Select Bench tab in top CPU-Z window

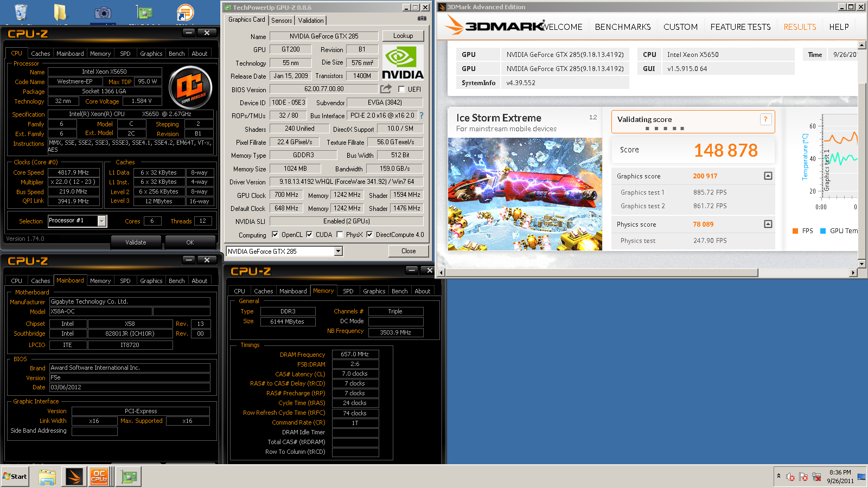[x=176, y=54]
